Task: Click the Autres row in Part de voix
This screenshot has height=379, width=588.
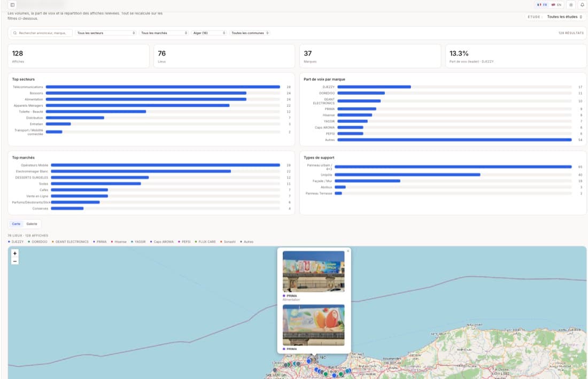Action: [x=443, y=140]
